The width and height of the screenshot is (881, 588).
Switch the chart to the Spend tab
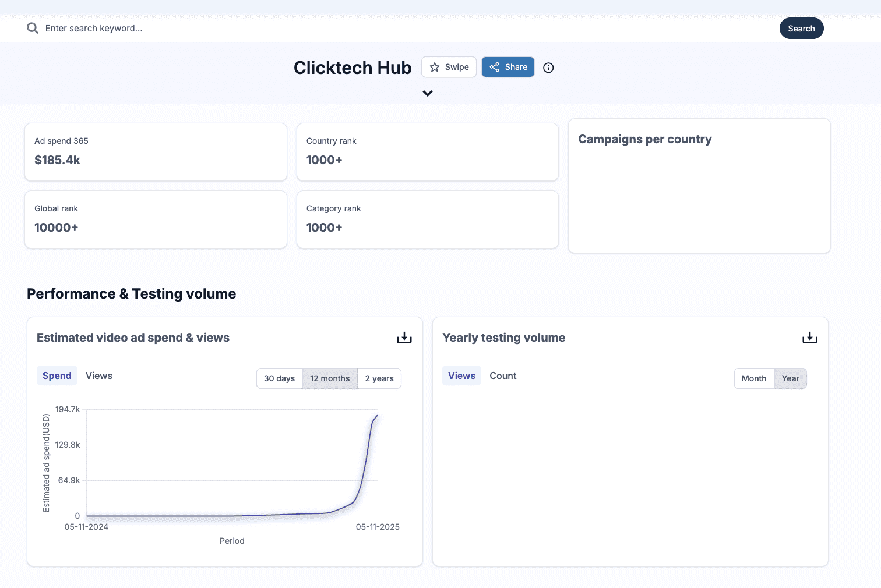click(57, 376)
